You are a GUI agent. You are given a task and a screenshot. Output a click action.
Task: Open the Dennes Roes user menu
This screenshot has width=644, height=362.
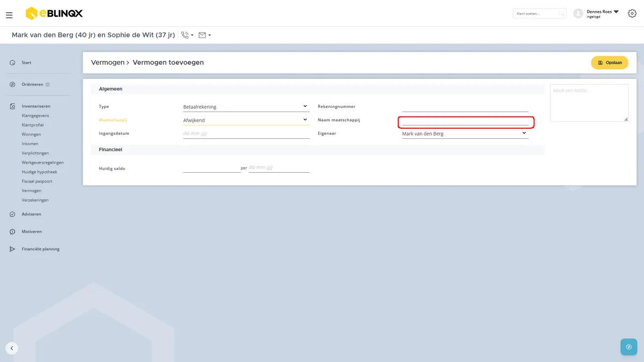coord(596,13)
